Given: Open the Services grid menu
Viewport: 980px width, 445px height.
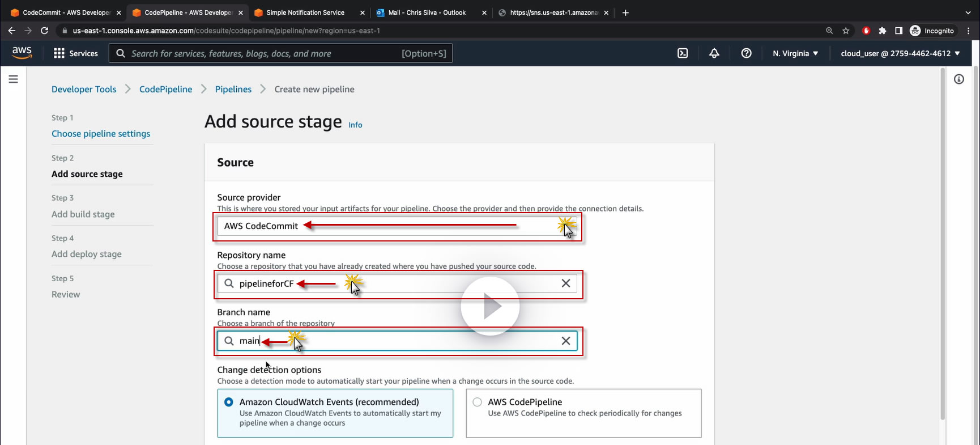Looking at the screenshot, I should [x=75, y=53].
